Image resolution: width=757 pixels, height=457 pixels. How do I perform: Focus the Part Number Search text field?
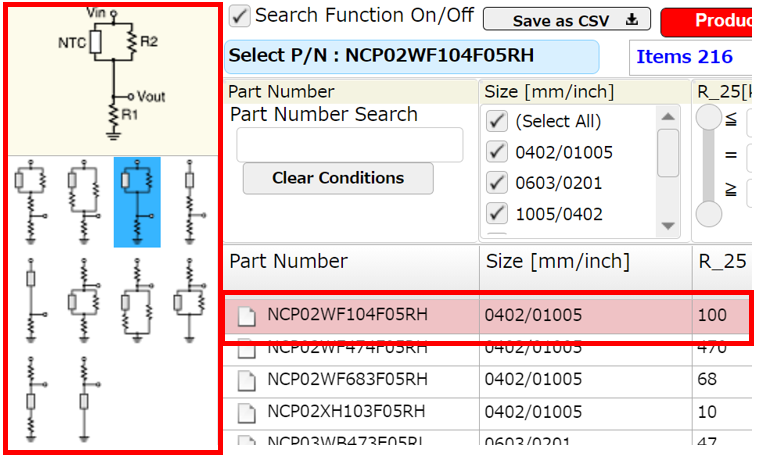(349, 145)
